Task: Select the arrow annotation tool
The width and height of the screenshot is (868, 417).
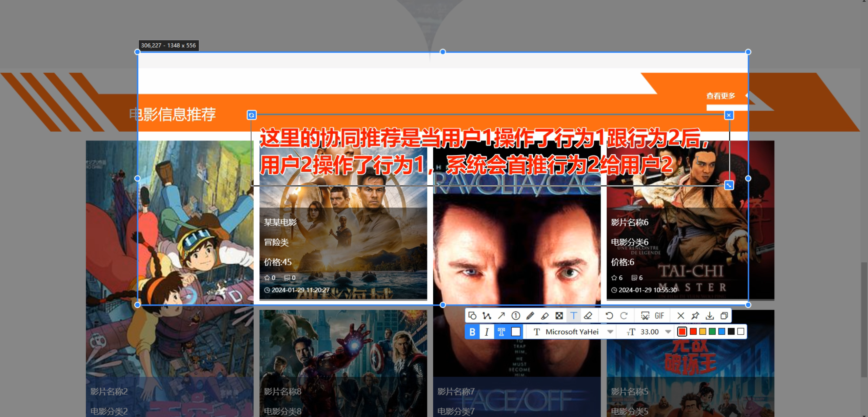Action: click(x=501, y=316)
